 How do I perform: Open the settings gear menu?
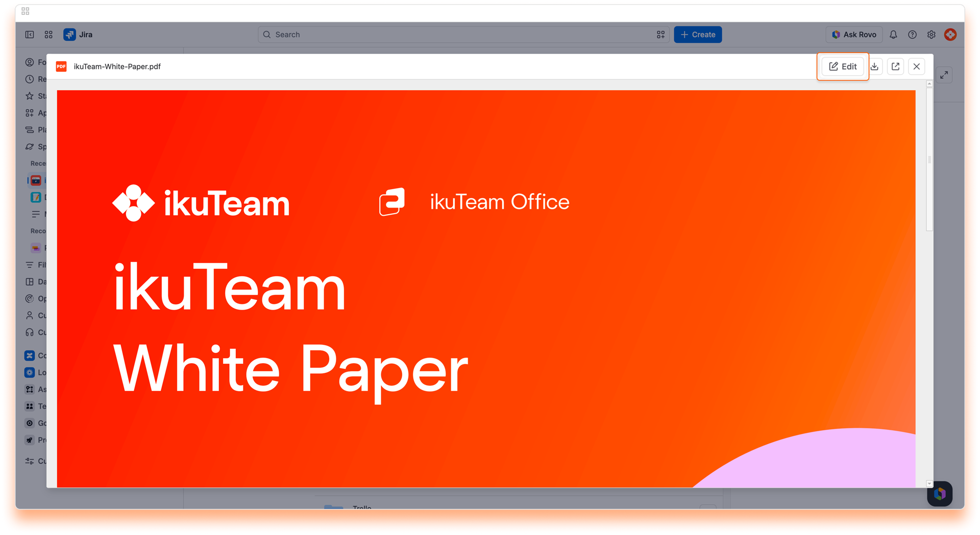(x=931, y=35)
